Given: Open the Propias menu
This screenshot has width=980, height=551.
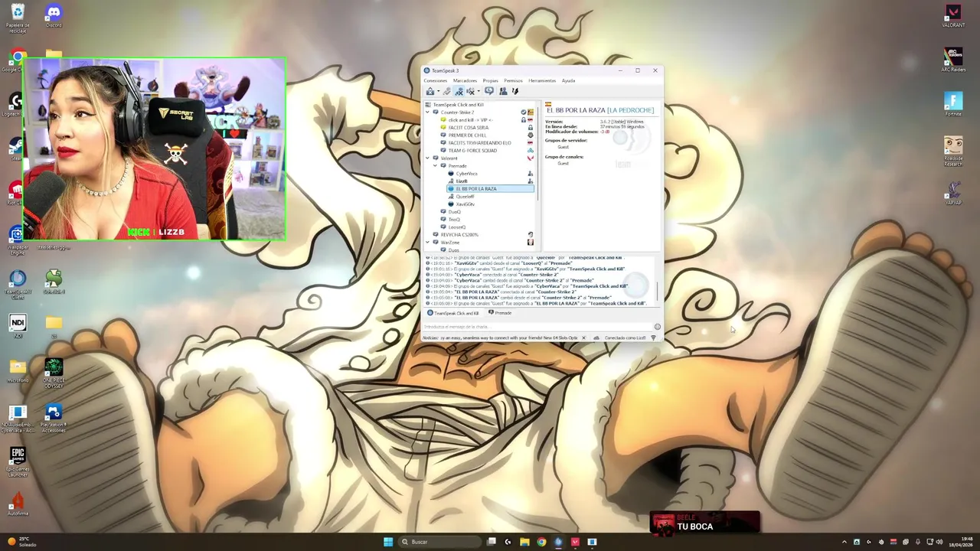Looking at the screenshot, I should coord(490,80).
